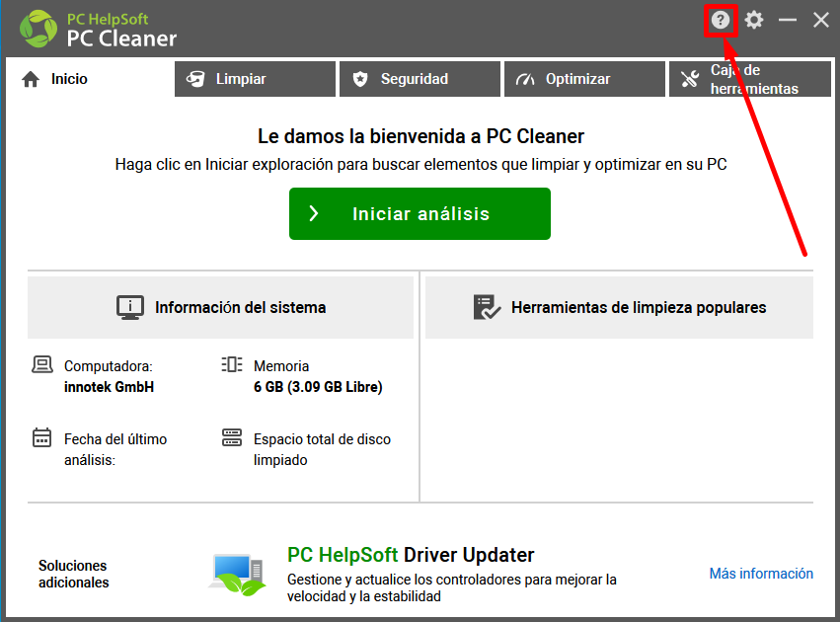Click the Memoria label
The image size is (840, 622).
click(x=281, y=366)
